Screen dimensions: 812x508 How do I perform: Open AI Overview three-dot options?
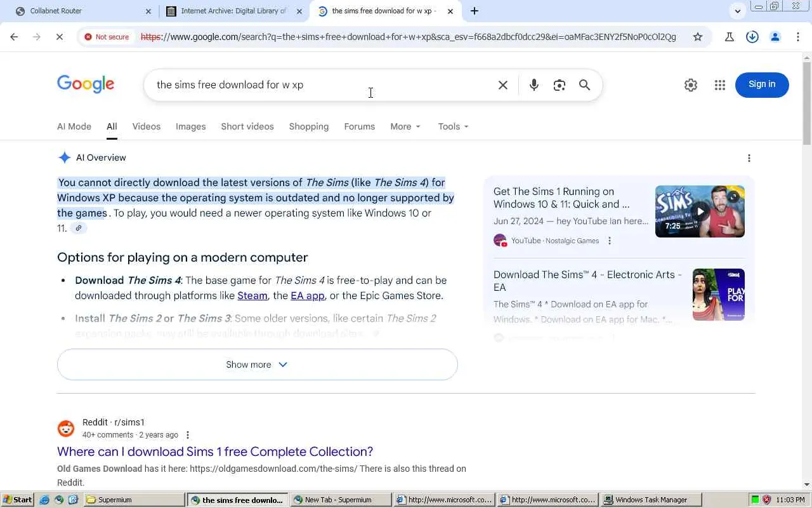tap(749, 158)
